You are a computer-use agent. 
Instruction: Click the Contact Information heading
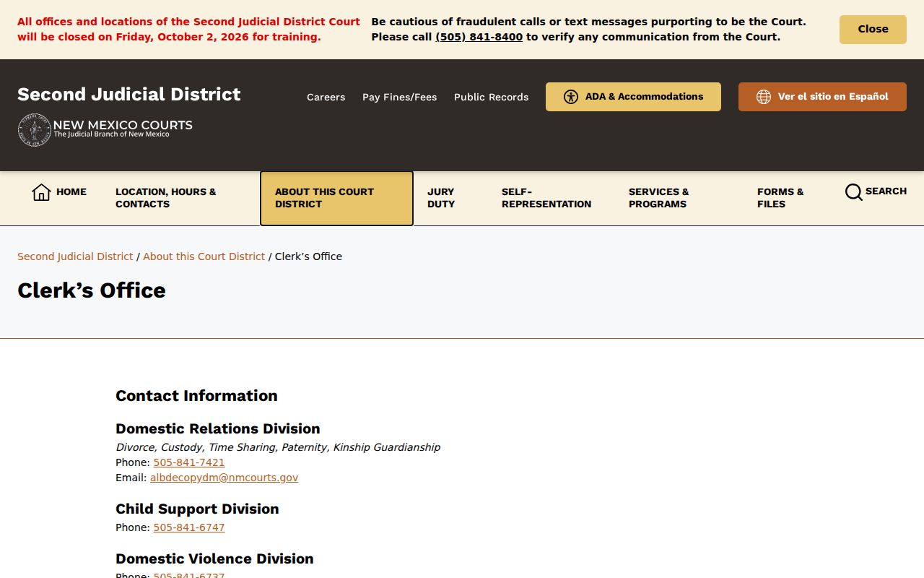(x=196, y=396)
